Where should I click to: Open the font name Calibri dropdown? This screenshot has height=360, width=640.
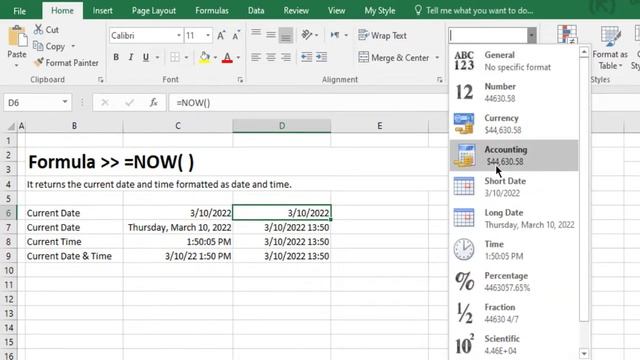coord(179,36)
